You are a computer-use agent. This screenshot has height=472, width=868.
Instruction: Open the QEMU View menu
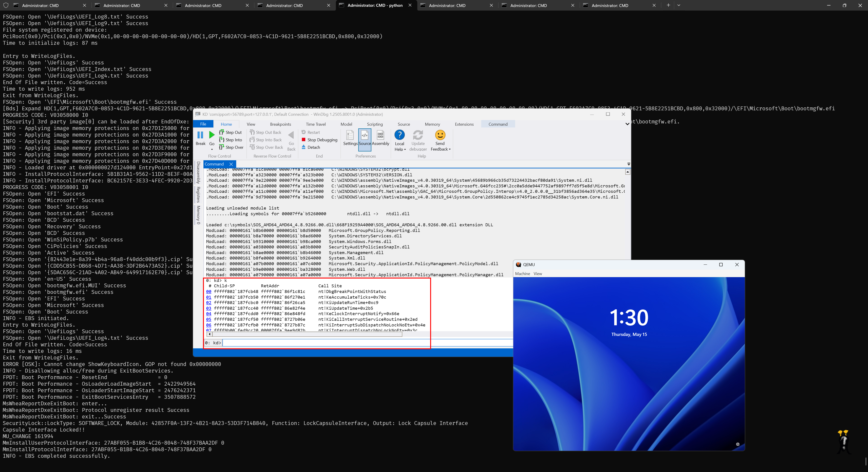[x=538, y=274]
